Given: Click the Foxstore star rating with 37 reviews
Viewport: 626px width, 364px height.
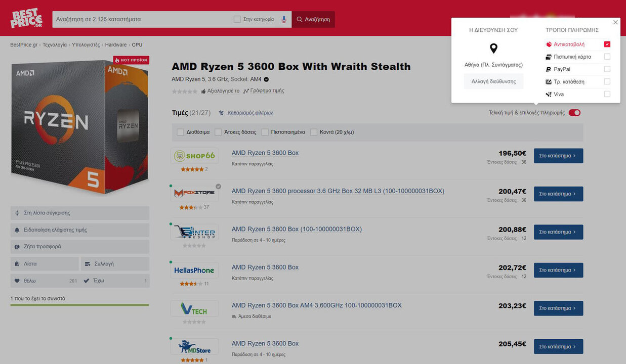Looking at the screenshot, I should click(191, 207).
